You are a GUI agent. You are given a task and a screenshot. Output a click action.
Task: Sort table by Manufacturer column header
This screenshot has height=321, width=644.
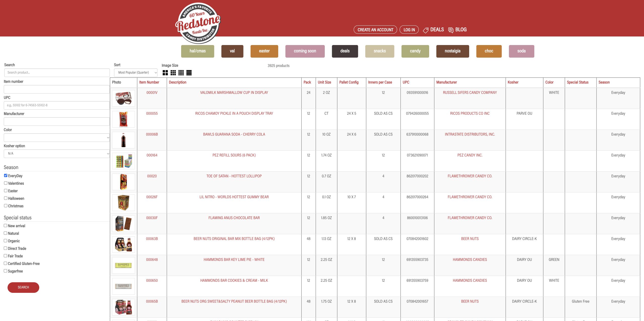pyautogui.click(x=447, y=82)
